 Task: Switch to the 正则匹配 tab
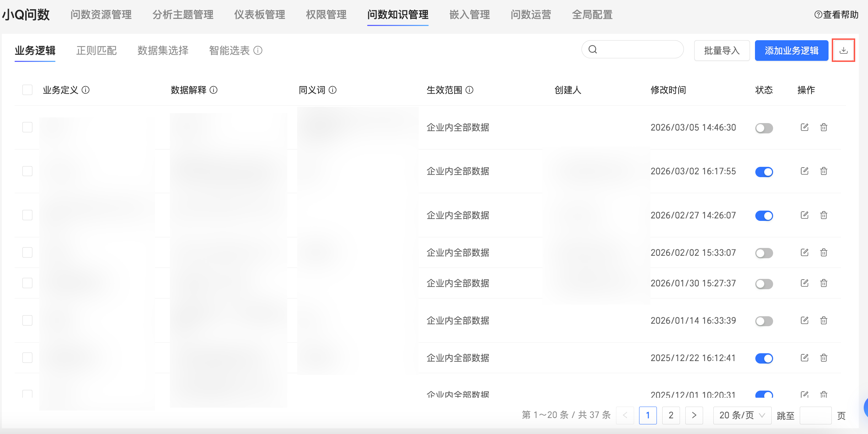[x=96, y=51]
